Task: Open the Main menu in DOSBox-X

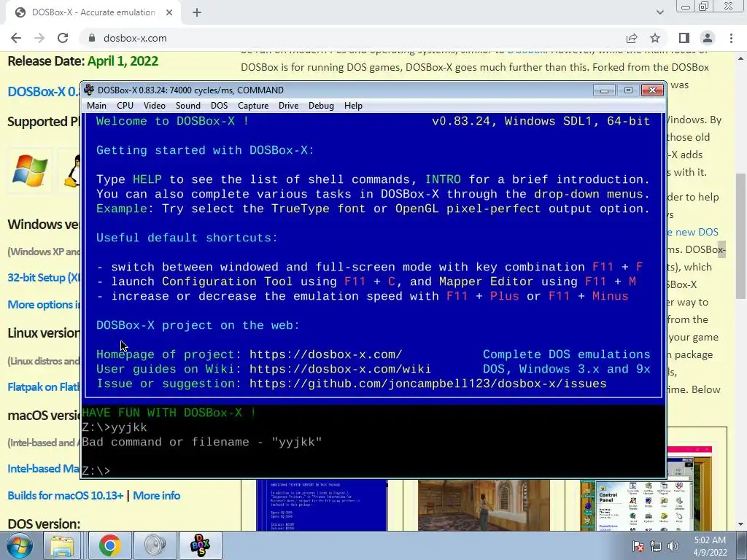Action: click(97, 106)
